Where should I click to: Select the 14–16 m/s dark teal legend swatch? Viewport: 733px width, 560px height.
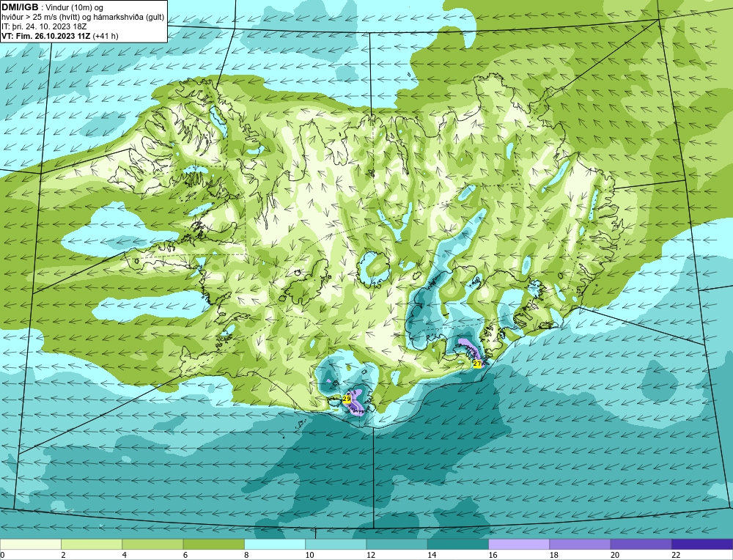click(x=458, y=544)
